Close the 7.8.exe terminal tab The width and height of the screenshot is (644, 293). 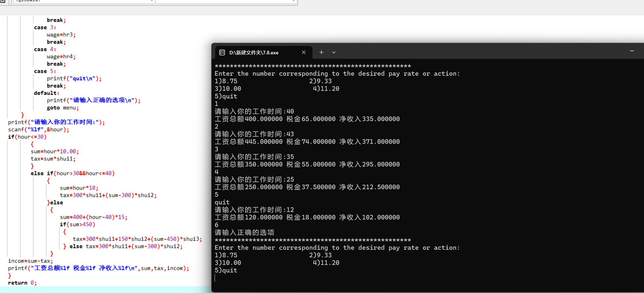tap(304, 52)
